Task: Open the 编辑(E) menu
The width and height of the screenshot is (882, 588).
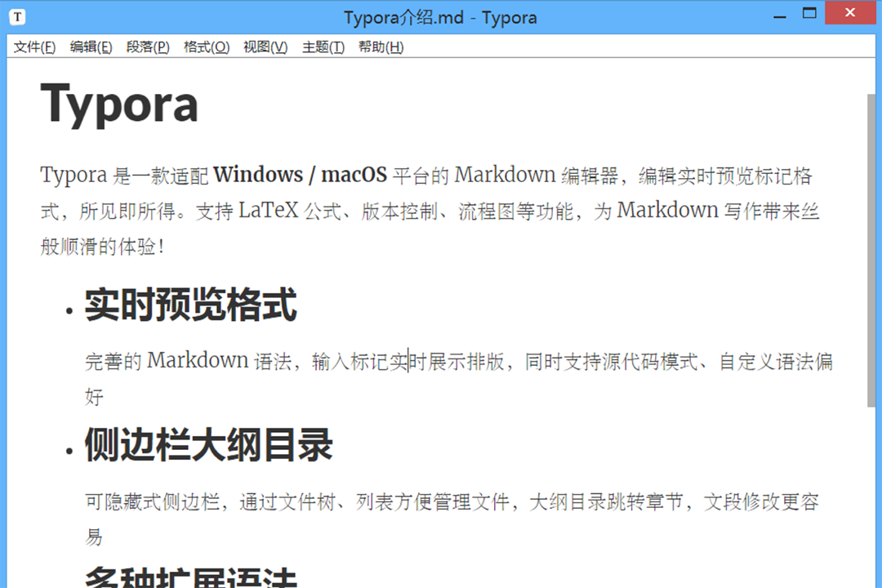Action: tap(91, 47)
